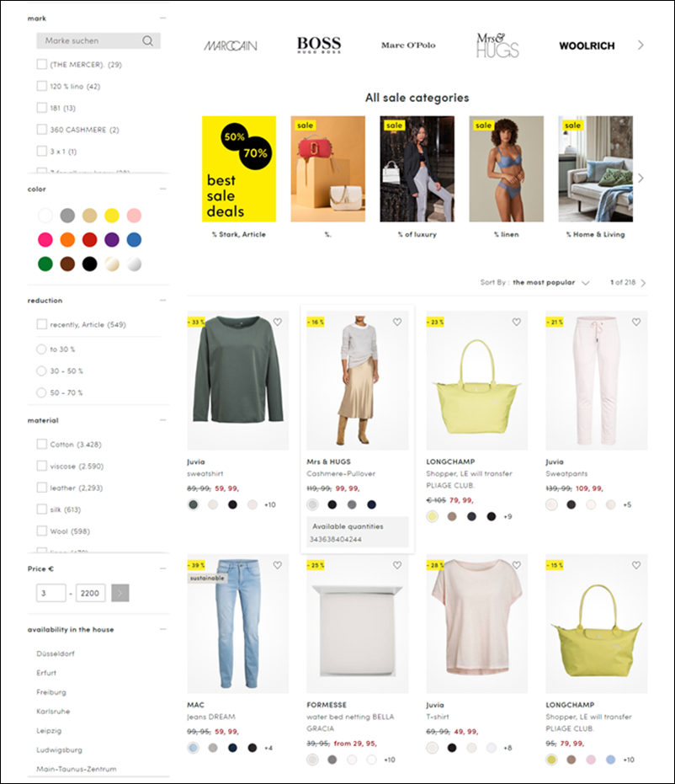Enable the 360 CASHMERE brand checkbox
The height and width of the screenshot is (784, 675).
(42, 130)
